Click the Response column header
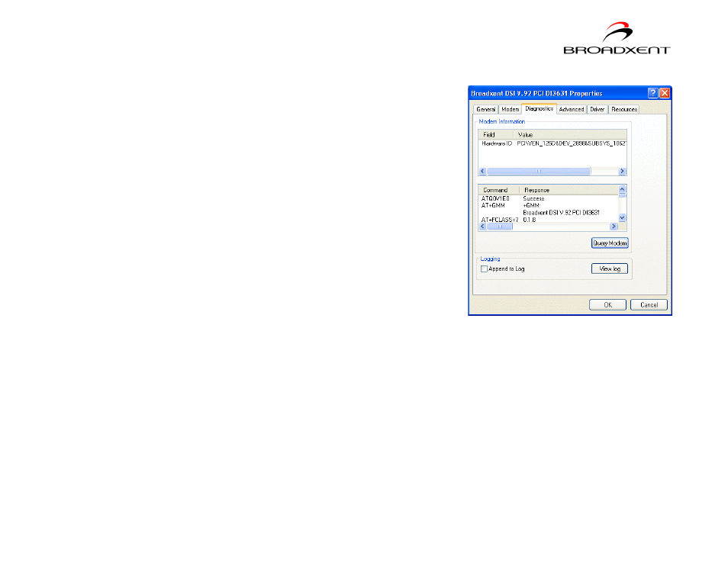Screen dimensions: 728x566 click(569, 190)
